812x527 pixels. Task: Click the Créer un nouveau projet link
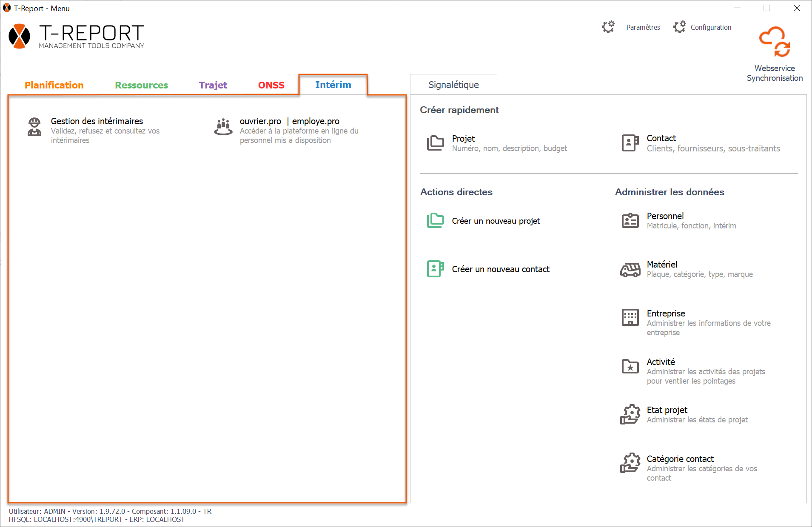coord(496,221)
